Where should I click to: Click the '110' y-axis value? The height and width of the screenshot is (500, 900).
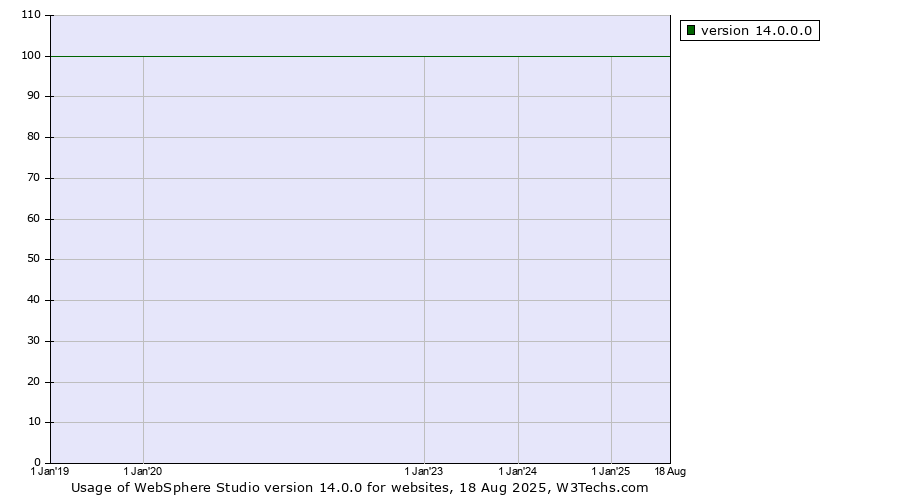(31, 15)
